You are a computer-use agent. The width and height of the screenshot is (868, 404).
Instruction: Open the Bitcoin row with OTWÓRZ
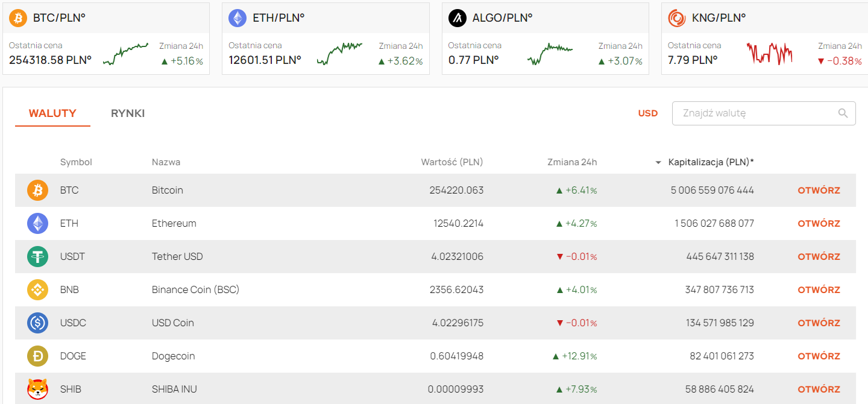[x=819, y=191]
